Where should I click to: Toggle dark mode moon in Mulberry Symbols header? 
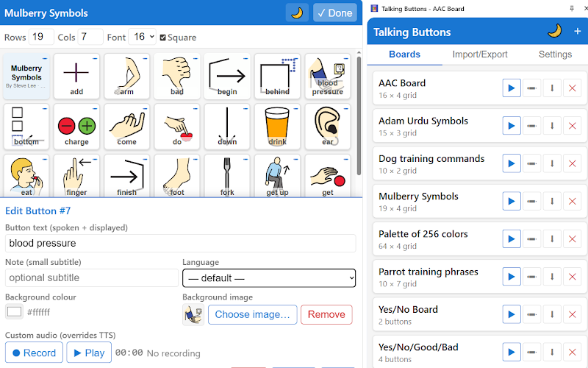(297, 13)
